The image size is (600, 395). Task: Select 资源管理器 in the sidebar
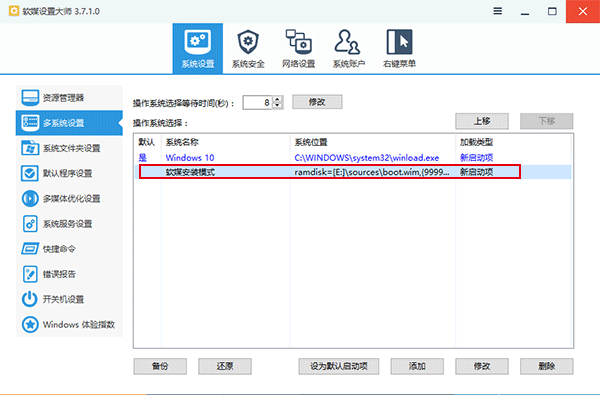(69, 98)
